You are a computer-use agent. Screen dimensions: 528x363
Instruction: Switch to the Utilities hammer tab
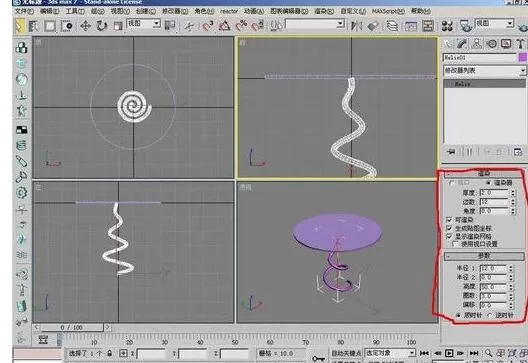[x=520, y=44]
